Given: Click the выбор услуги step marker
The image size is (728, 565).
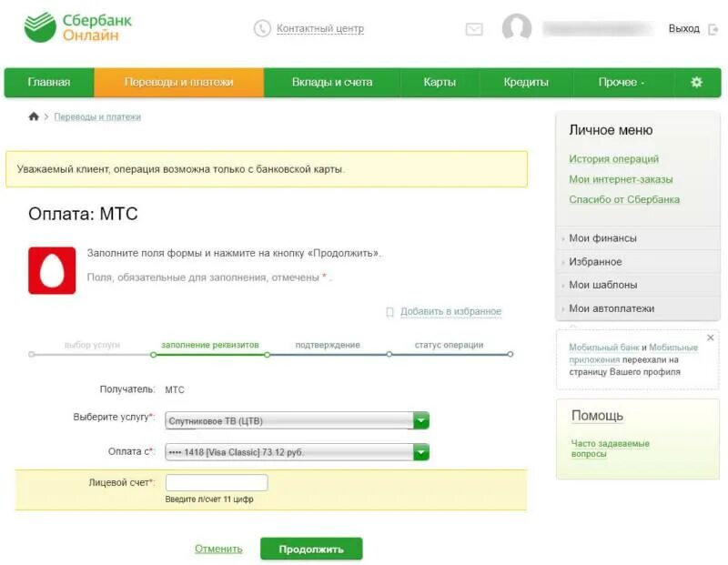Looking at the screenshot, I should (x=32, y=354).
